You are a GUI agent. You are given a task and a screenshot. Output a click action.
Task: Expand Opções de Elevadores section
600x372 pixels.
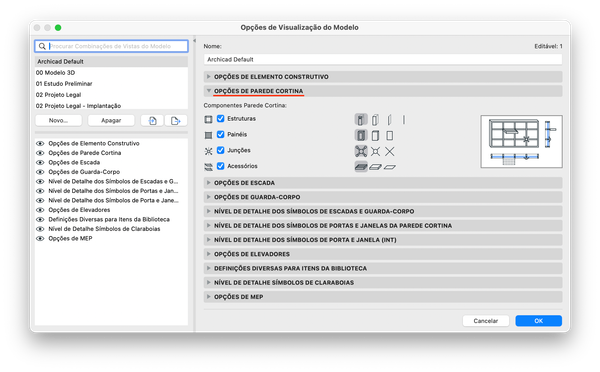coord(209,254)
